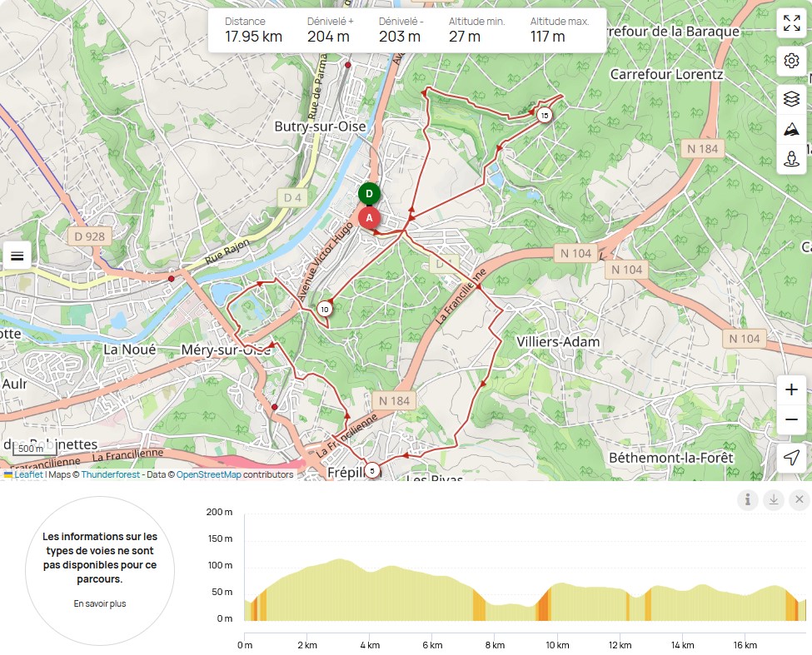
Task: Open map settings gear
Action: tap(791, 62)
